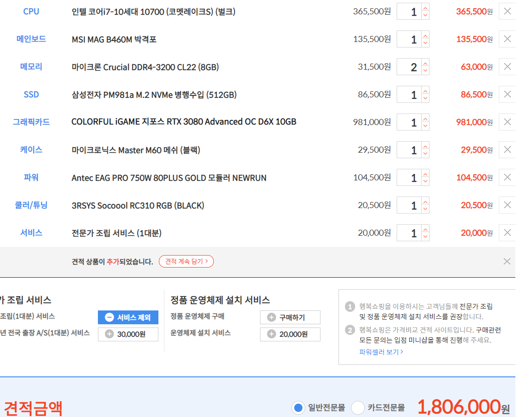The height and width of the screenshot is (417, 532).
Task: Open the 서비스 category link
Action: pos(31,233)
